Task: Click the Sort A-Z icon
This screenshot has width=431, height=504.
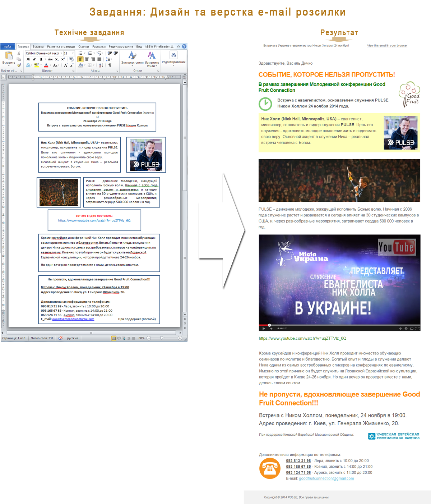Action: tap(101, 65)
